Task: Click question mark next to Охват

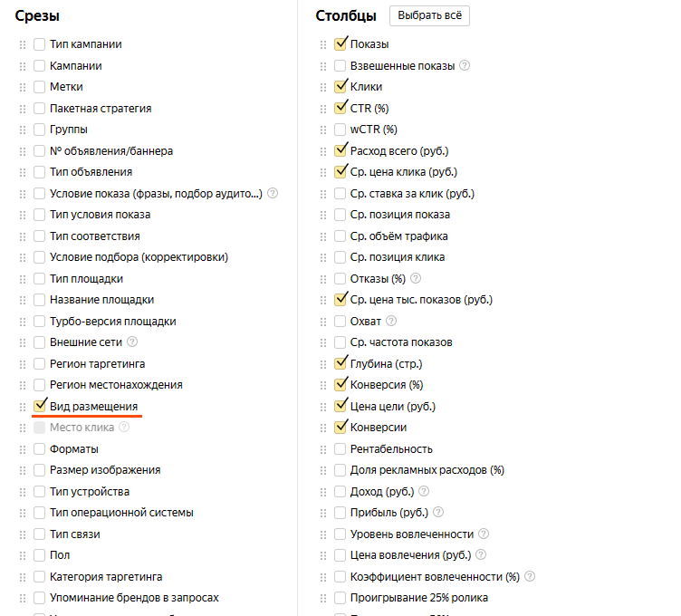Action: (391, 321)
